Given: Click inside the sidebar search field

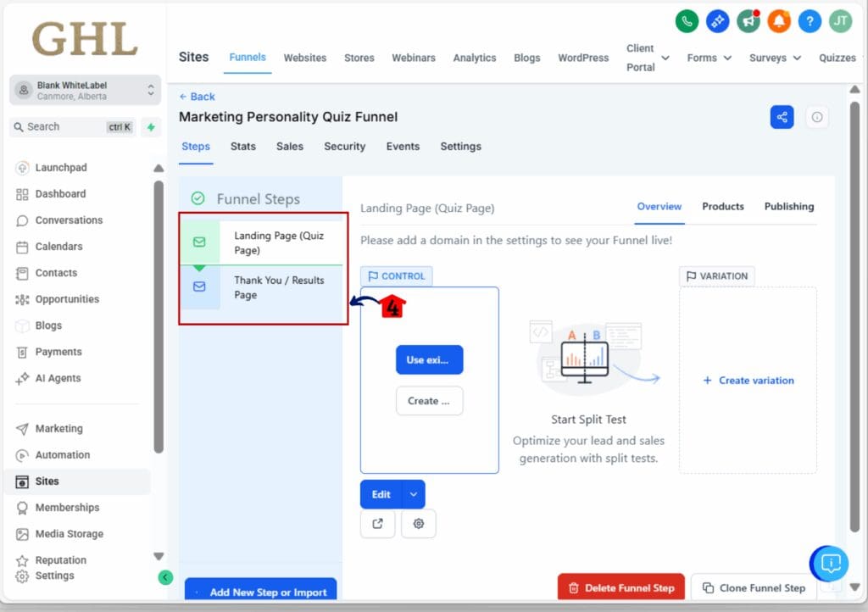Looking at the screenshot, I should pyautogui.click(x=59, y=126).
